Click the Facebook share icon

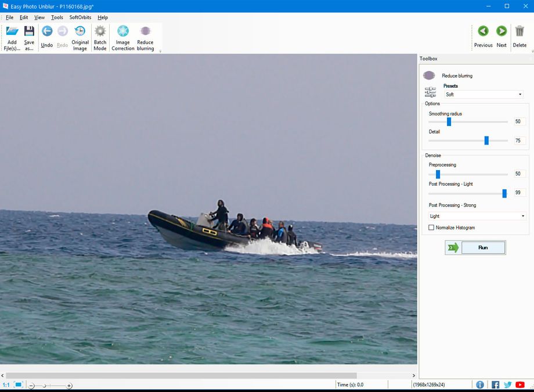495,384
